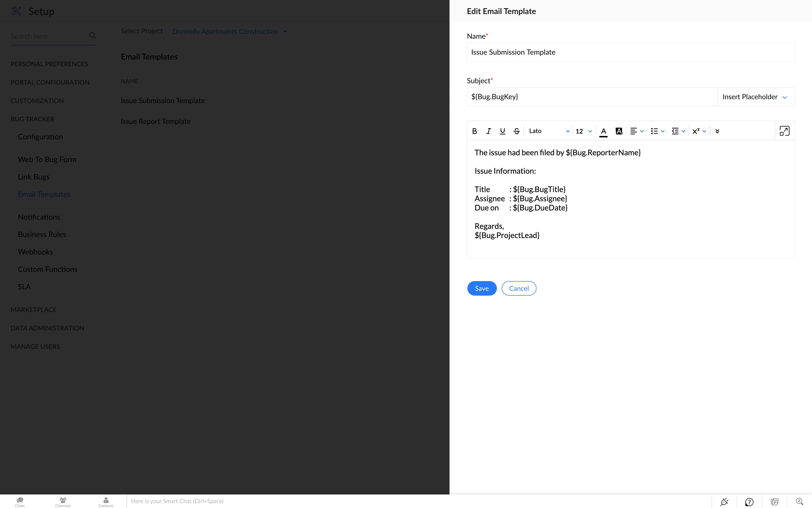The width and height of the screenshot is (812, 508).
Task: Toggle bold formatting in editor toolbar
Action: tap(474, 131)
